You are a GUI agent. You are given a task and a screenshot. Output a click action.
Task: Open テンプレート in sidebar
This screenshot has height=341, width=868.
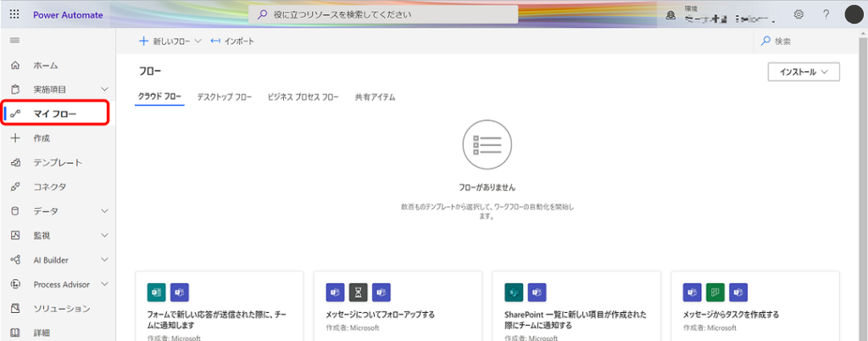tap(58, 163)
